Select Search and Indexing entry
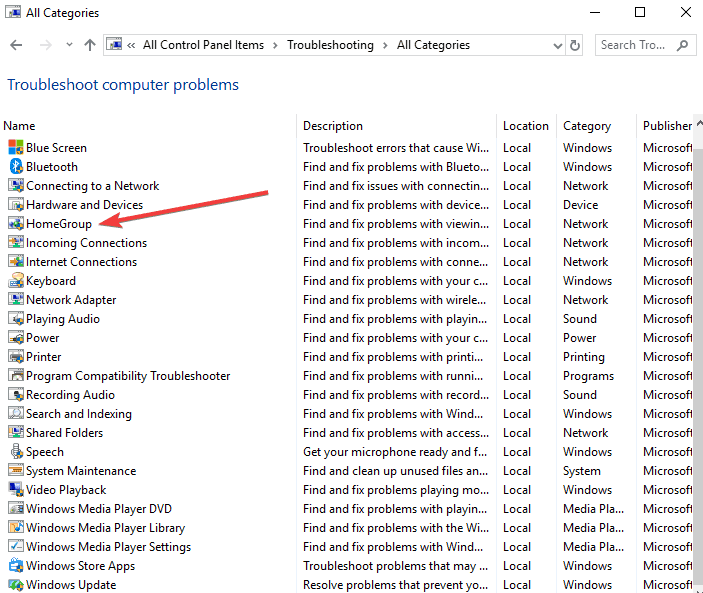The height and width of the screenshot is (593, 703). 79,414
